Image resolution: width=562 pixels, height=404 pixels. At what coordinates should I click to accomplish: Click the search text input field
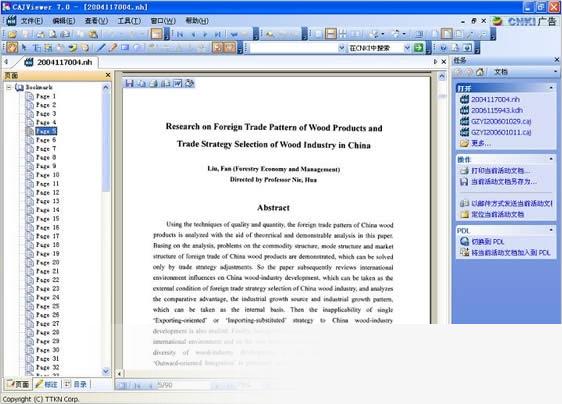click(x=293, y=48)
